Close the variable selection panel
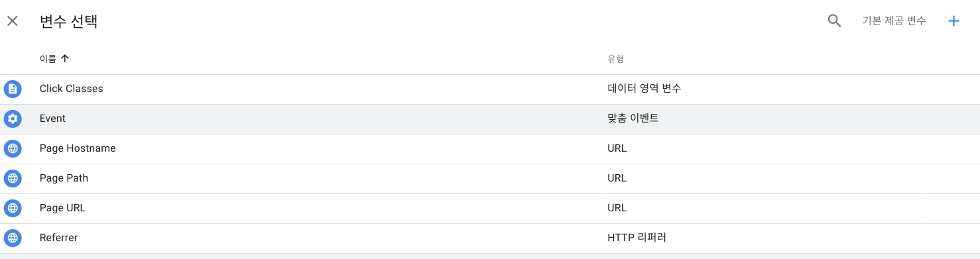 tap(13, 21)
